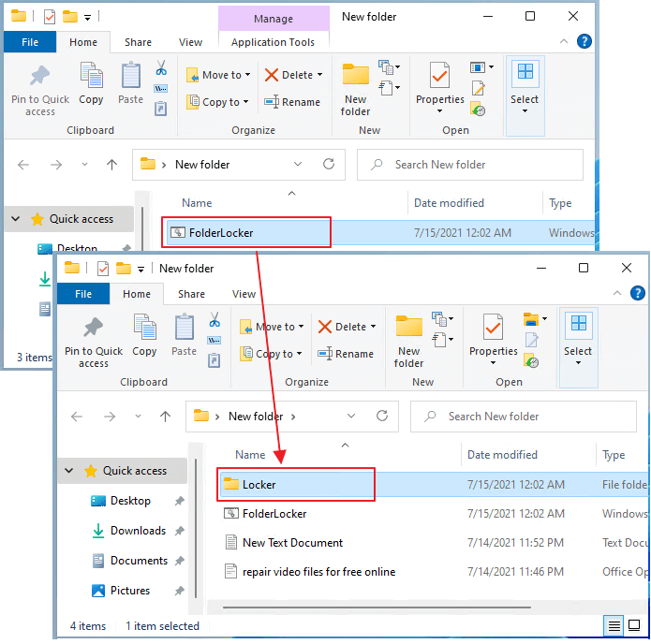Switch to large icons view in status bar

point(634,626)
